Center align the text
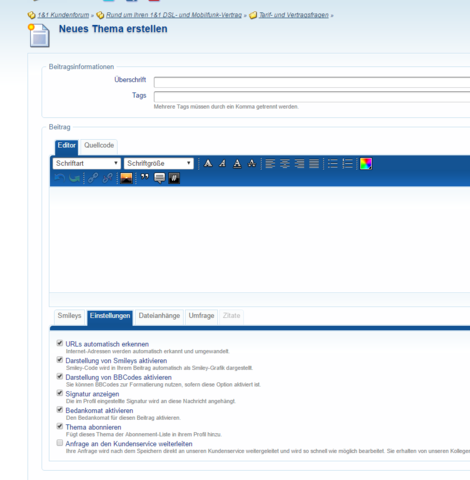This screenshot has height=480, width=470. [285, 163]
